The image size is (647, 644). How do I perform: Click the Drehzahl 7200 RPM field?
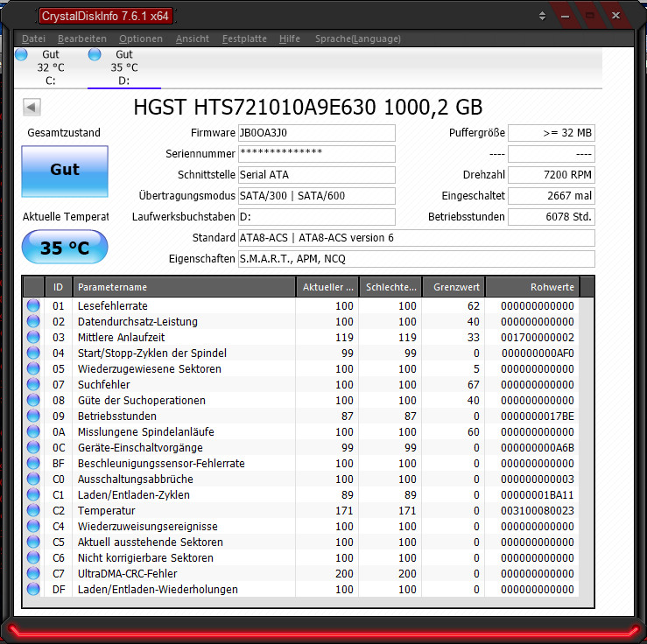coord(552,175)
